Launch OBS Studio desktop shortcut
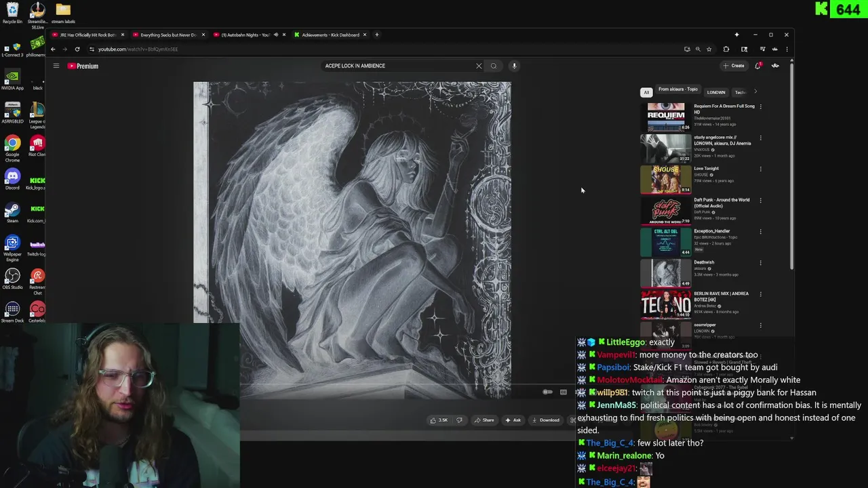This screenshot has width=868, height=488. (x=12, y=279)
